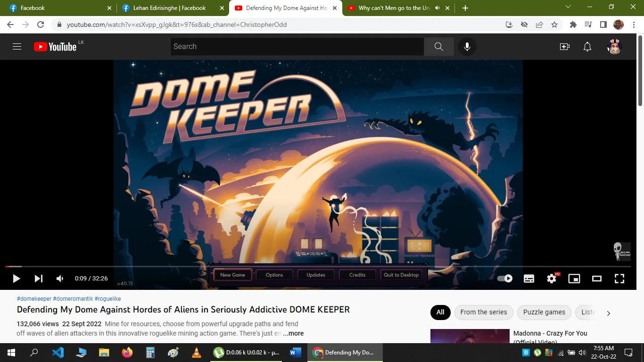Open Visual Studio Code from taskbar
Viewport: 644px width, 362px height.
[x=58, y=353]
